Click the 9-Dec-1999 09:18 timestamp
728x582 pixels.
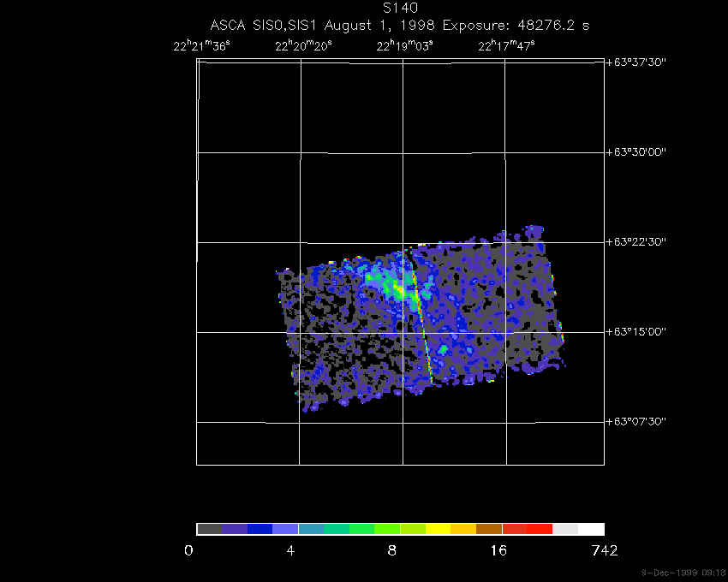(x=683, y=573)
